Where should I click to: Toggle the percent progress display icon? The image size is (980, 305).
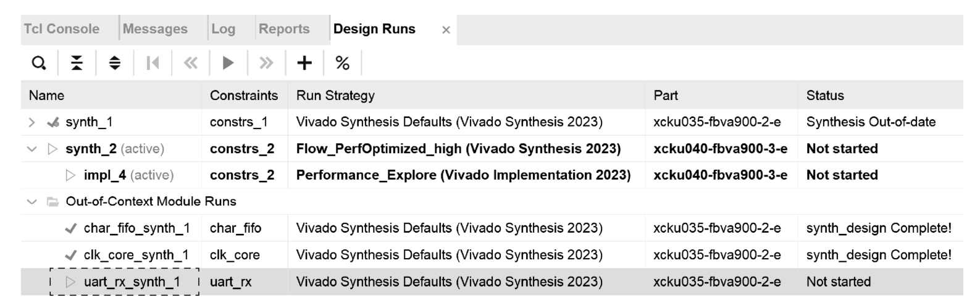(x=342, y=63)
